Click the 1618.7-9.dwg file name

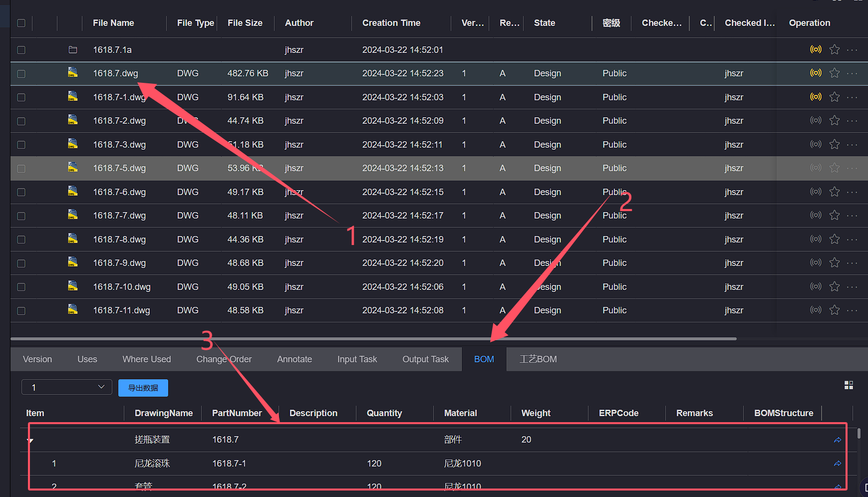click(x=119, y=263)
